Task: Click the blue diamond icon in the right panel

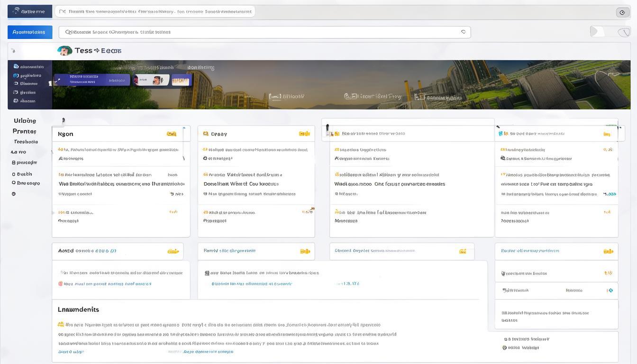Action: [x=610, y=291]
